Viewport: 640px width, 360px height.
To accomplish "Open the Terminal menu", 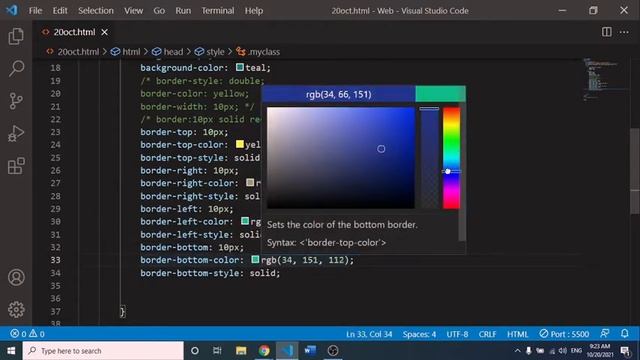I will pos(218,11).
